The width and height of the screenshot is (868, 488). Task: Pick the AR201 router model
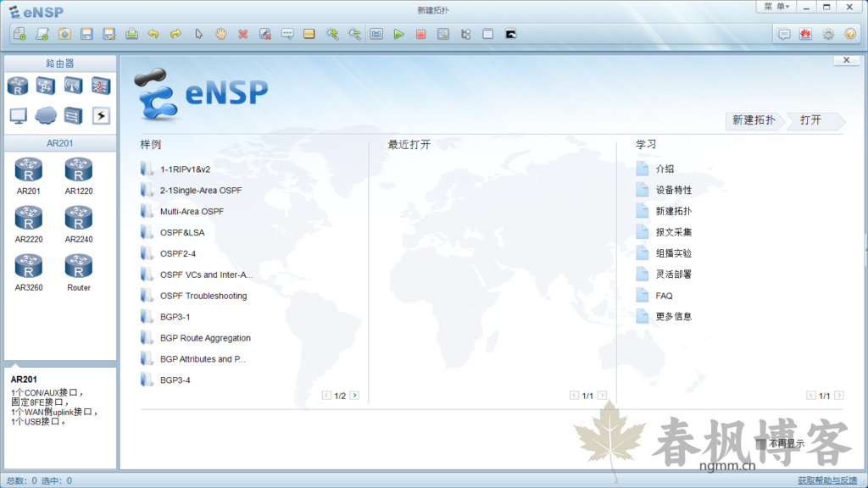point(28,176)
